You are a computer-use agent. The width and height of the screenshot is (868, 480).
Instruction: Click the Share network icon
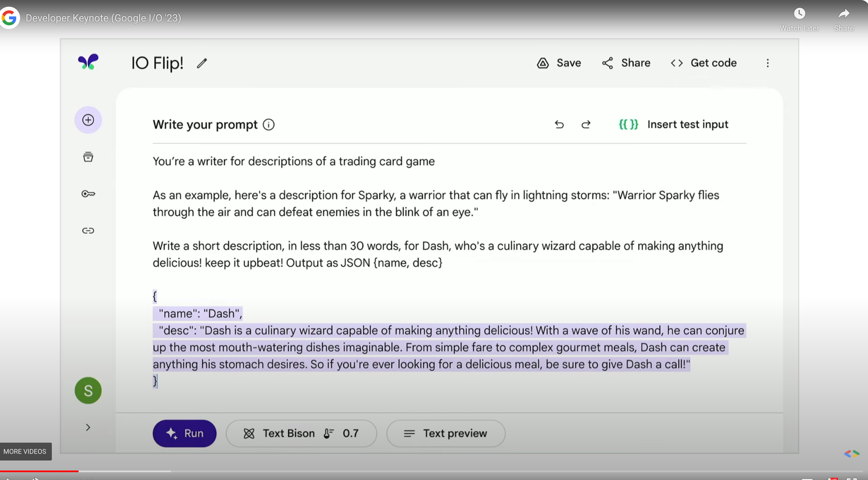coord(608,63)
